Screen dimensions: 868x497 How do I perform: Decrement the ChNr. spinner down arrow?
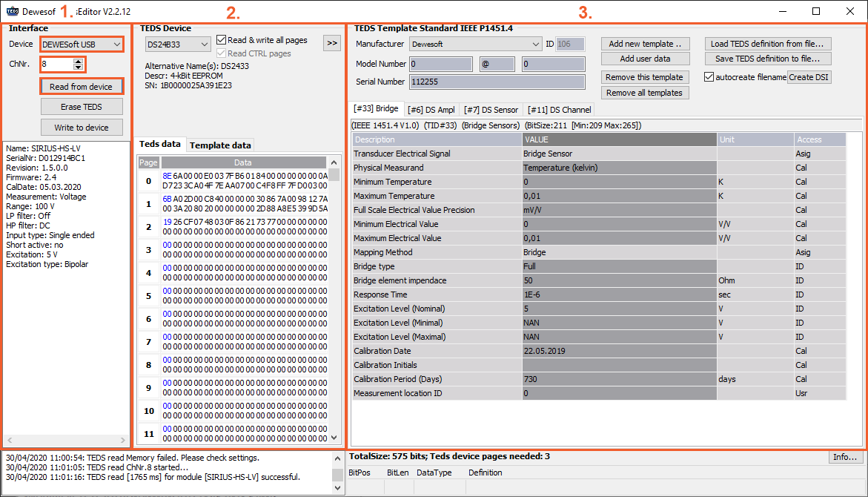pos(78,68)
